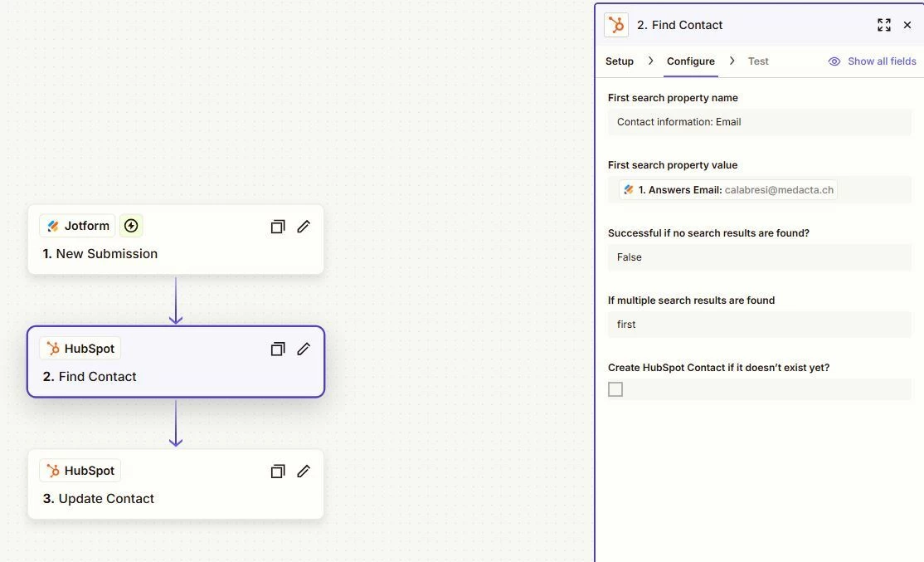Duplicate the Update Contact step
This screenshot has height=562, width=924.
[x=278, y=472]
